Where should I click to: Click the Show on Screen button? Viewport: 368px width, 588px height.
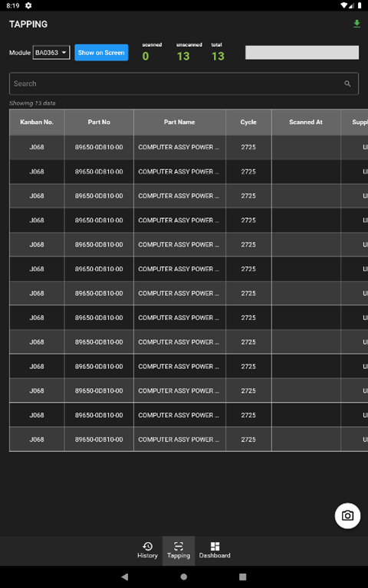click(101, 53)
